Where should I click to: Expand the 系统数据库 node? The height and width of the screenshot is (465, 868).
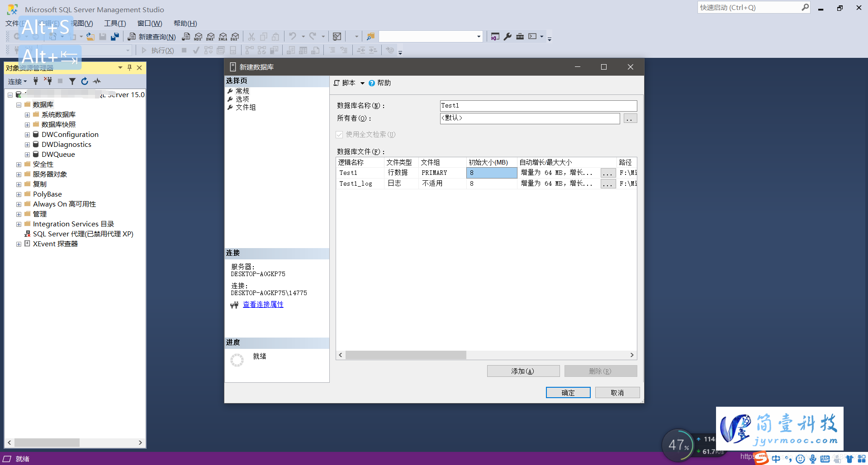[x=27, y=115]
